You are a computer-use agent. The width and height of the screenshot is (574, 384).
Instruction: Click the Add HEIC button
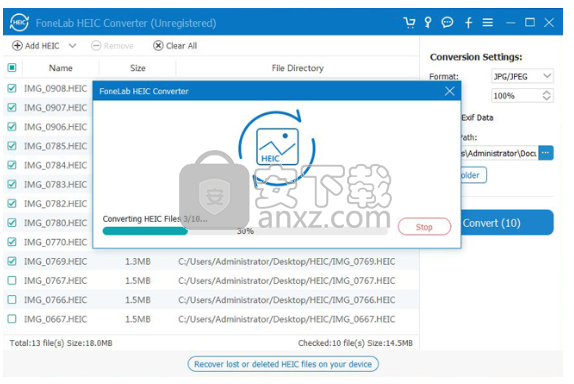click(36, 46)
